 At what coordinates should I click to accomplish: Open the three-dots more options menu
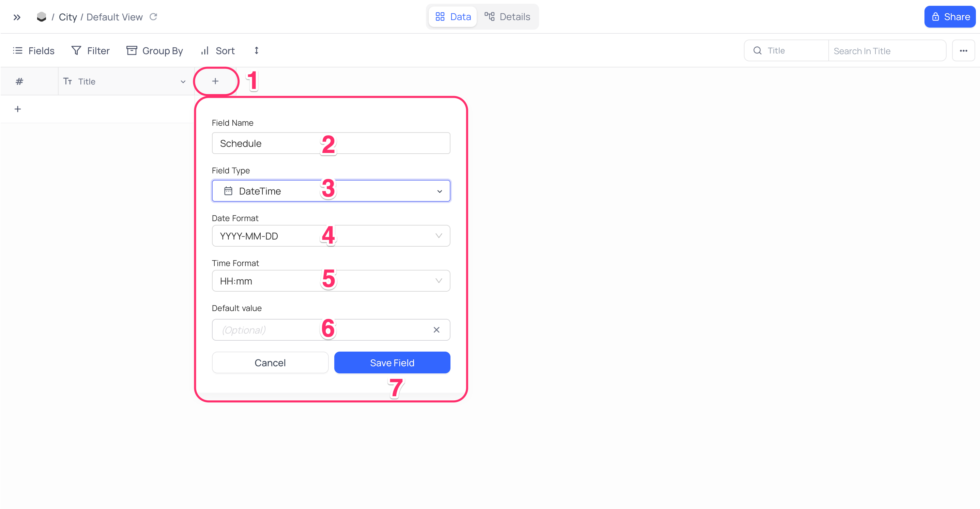point(963,51)
